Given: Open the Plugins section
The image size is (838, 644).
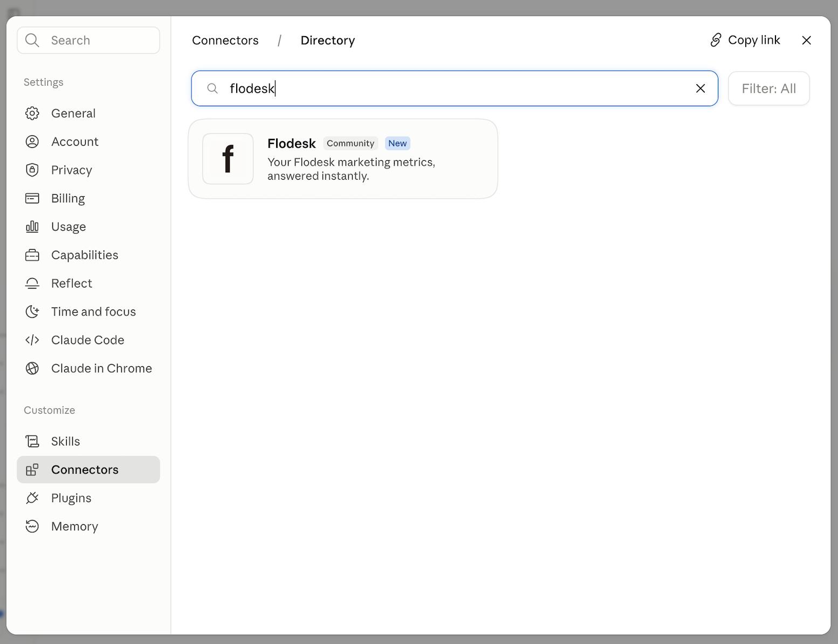Looking at the screenshot, I should click(x=88, y=498).
